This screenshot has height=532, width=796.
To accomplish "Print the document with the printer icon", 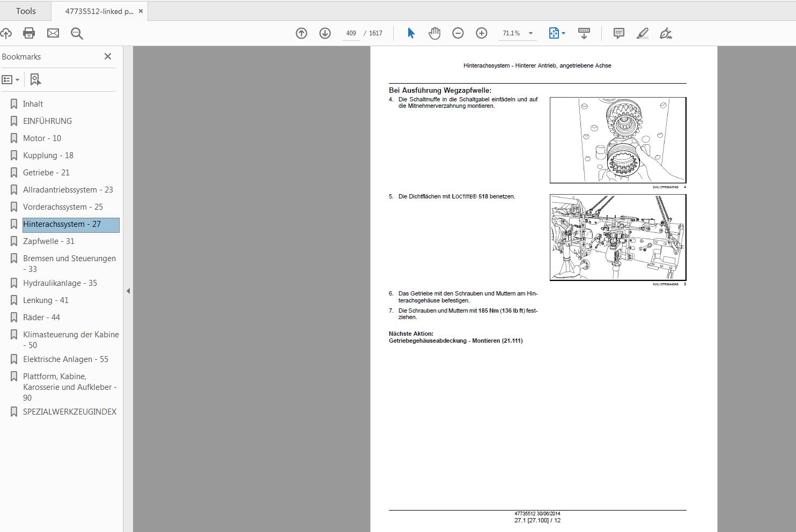I will [x=29, y=33].
